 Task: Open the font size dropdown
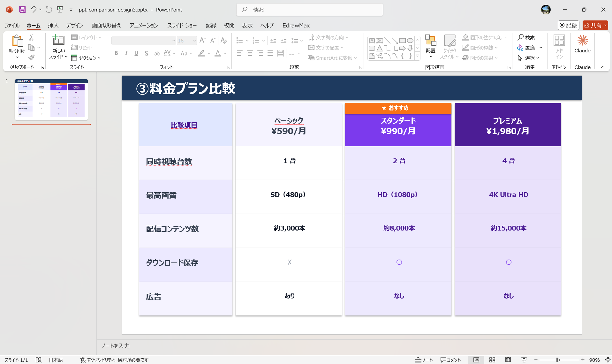(194, 41)
